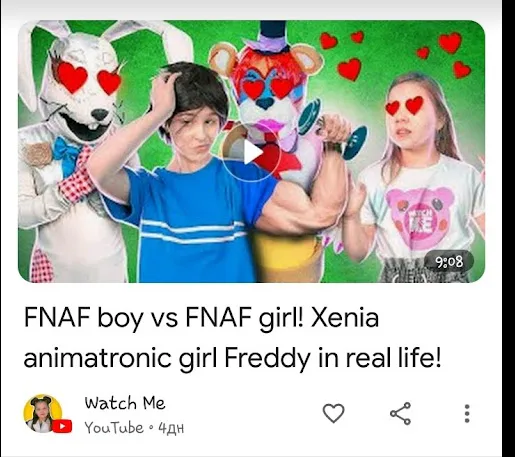This screenshot has height=457, width=515.
Task: Open the three-dot more options menu
Action: (x=467, y=414)
